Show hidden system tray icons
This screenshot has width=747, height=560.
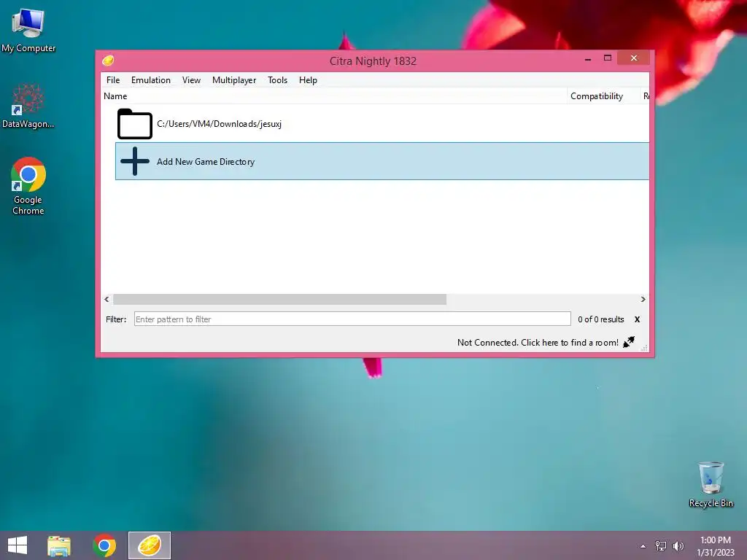pos(643,546)
